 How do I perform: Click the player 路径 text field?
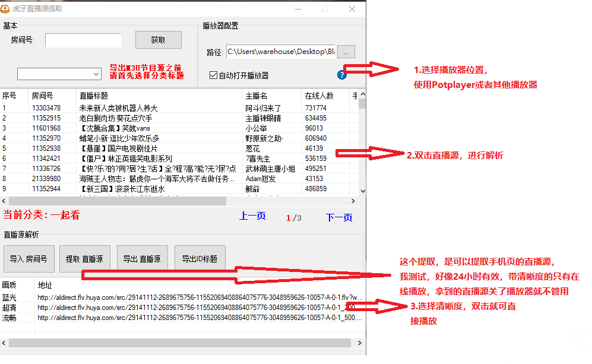280,52
